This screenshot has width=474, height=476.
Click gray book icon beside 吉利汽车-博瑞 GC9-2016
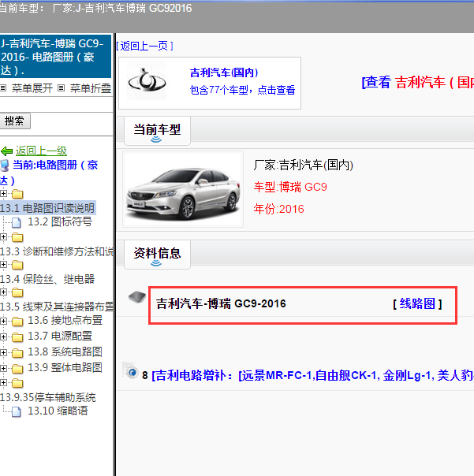[137, 297]
